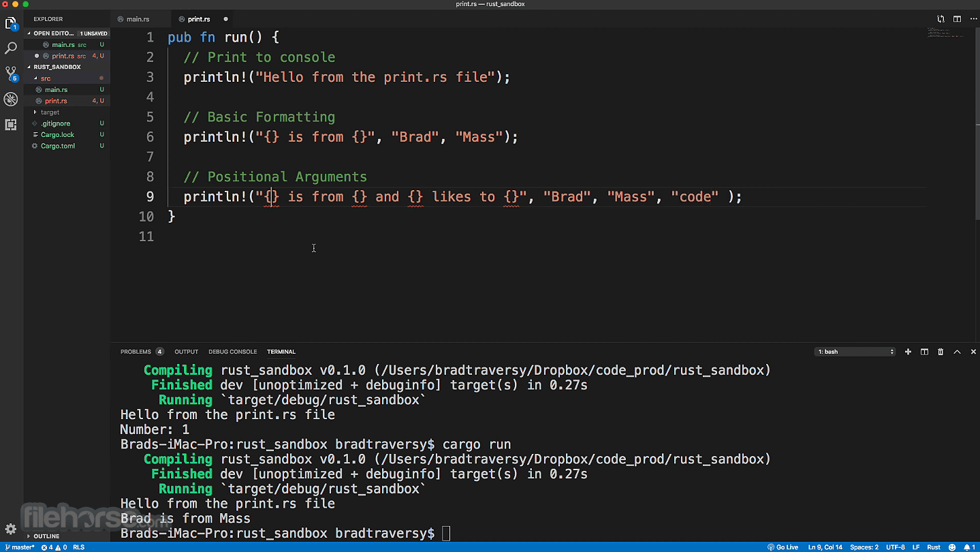
Task: Open main.rs in the Open Editors list
Action: coord(67,45)
